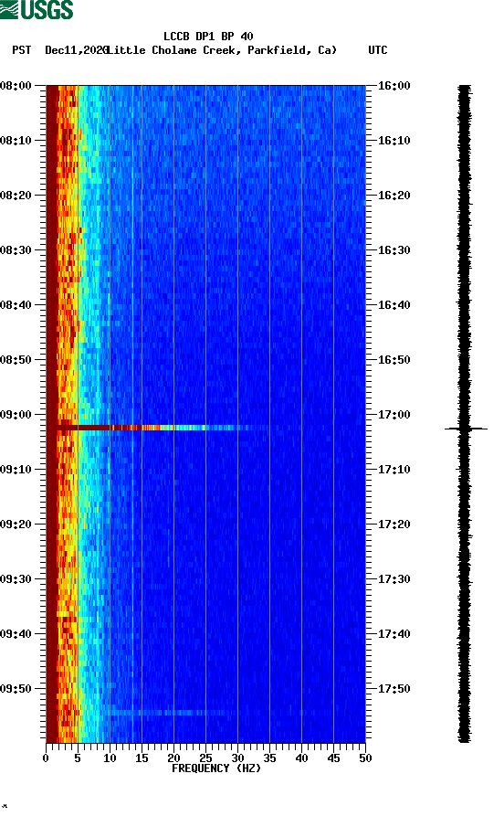
Task: Click the 09:30 PST time label
Action: [x=16, y=579]
